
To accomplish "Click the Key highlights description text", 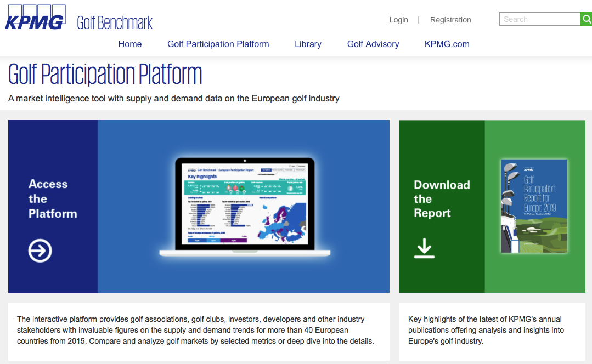I will (486, 330).
